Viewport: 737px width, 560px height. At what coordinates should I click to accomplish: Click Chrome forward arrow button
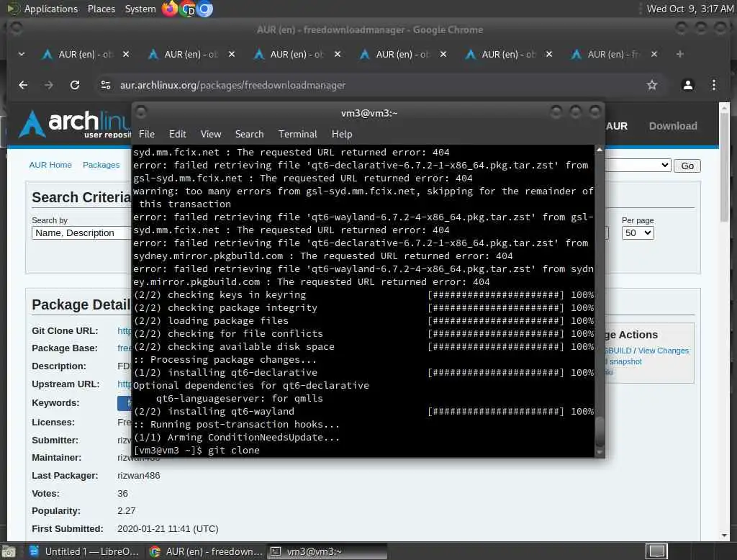click(x=48, y=85)
